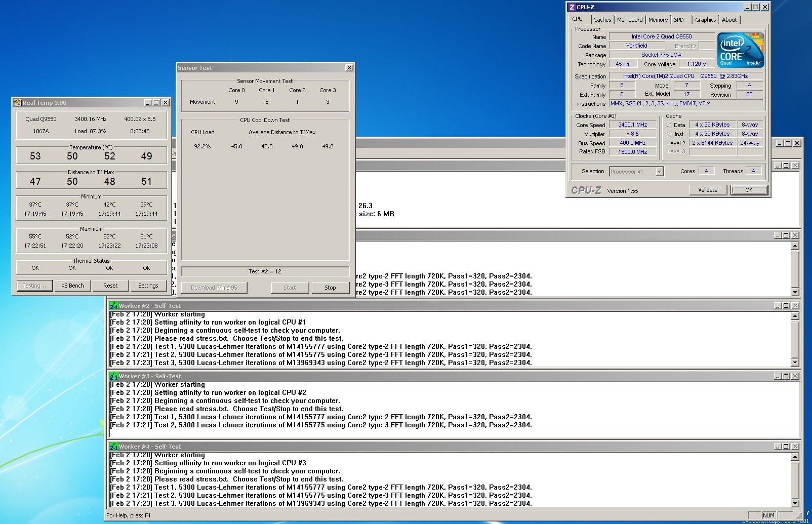Viewport: 812px width, 524px height.
Task: Open the Memory tab in CPU-Z
Action: click(658, 20)
